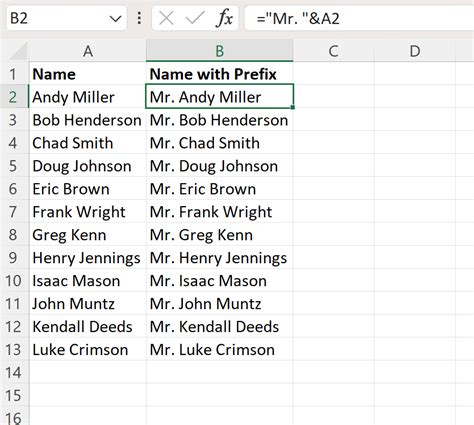This screenshot has width=474, height=425.
Task: Select cell 'John Muntz' in column A
Action: point(88,304)
